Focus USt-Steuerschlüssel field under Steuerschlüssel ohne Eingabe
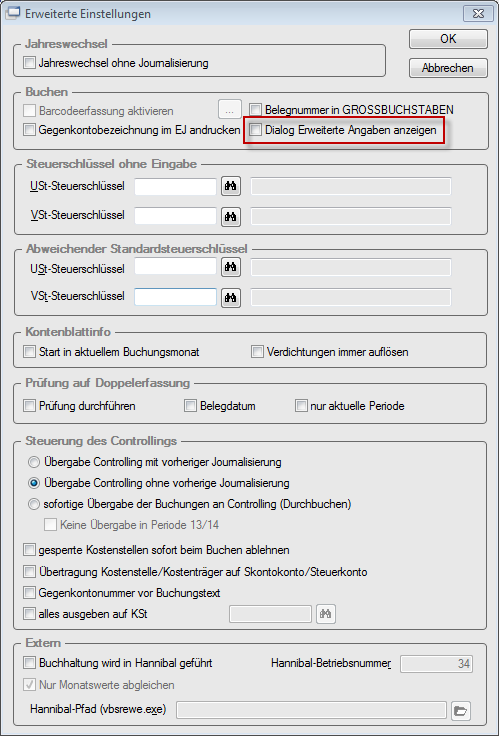Screen dimensions: 499x736 point(175,186)
